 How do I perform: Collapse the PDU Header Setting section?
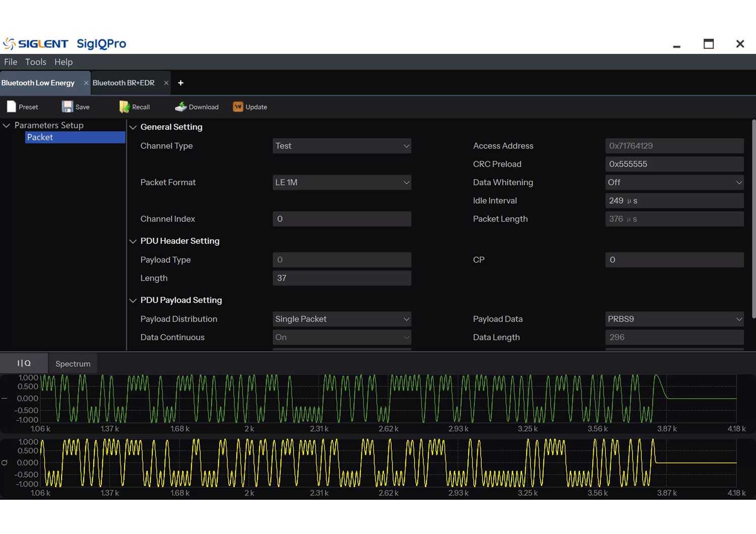tap(133, 241)
